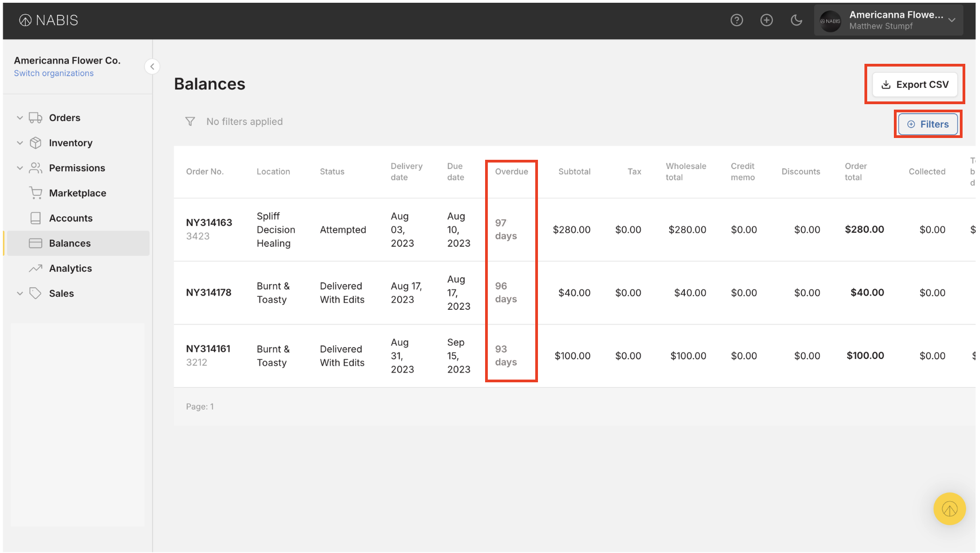This screenshot has width=980, height=553.
Task: Click the Accounts book icon
Action: click(35, 218)
